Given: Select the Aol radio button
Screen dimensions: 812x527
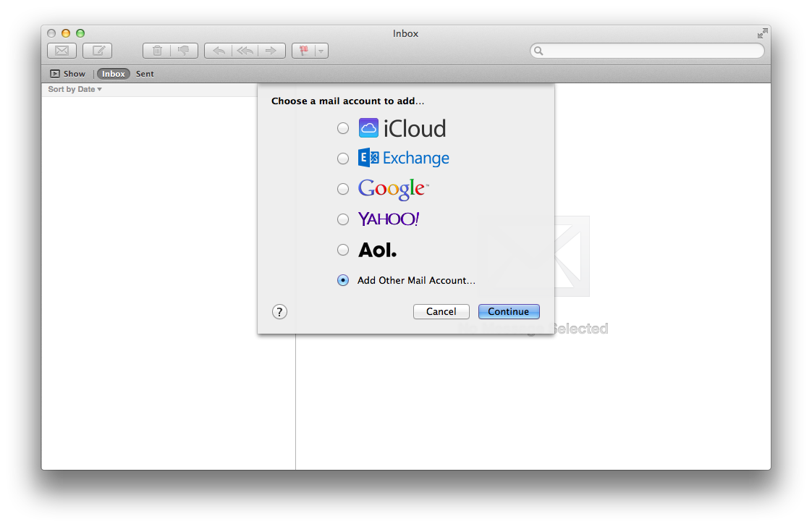Looking at the screenshot, I should (x=343, y=250).
